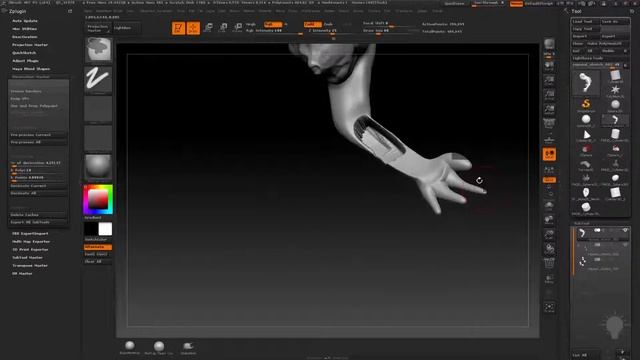Select Cone3D tool thumbnail
Screen dimensions: 640x360
tap(586, 135)
